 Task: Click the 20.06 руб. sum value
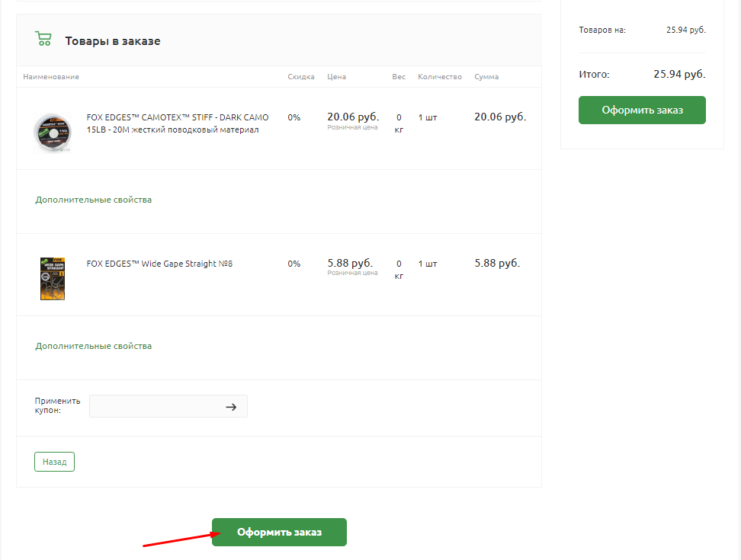point(500,117)
